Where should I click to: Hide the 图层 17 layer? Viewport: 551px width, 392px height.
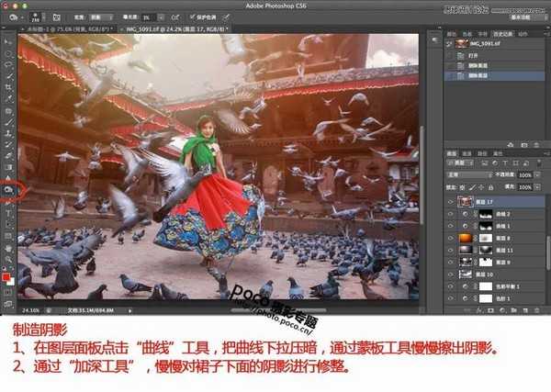[x=450, y=200]
